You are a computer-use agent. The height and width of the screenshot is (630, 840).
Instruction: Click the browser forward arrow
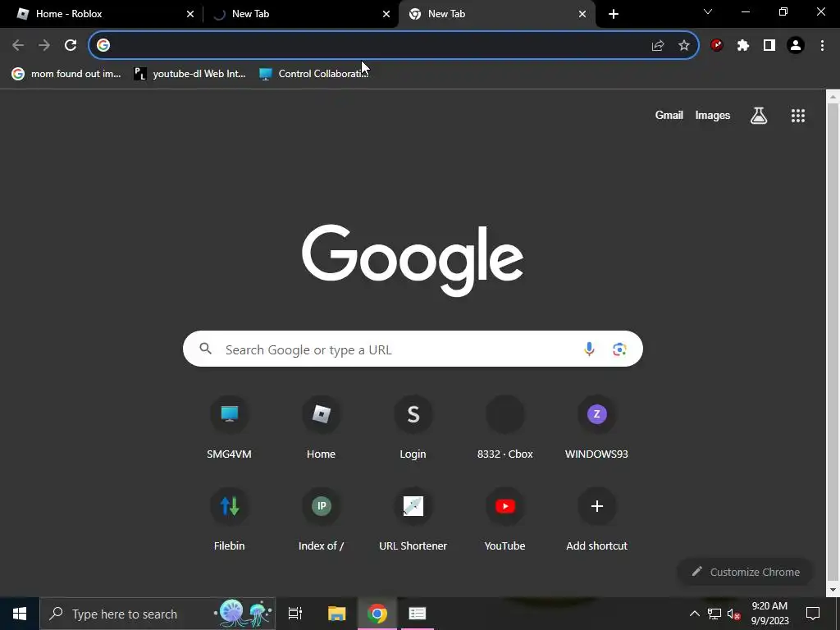coord(44,46)
